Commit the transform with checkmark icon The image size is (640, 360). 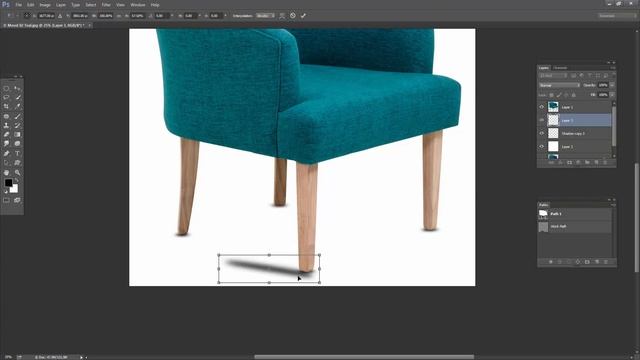click(303, 16)
